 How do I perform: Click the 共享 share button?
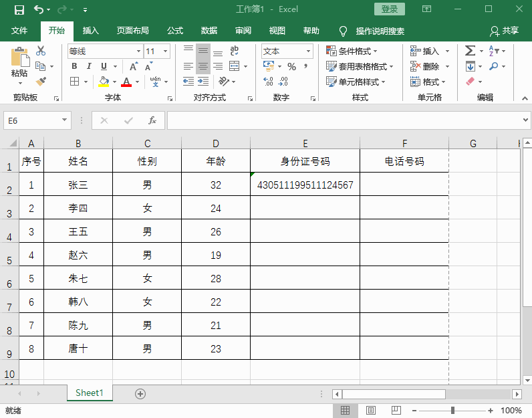pos(505,31)
